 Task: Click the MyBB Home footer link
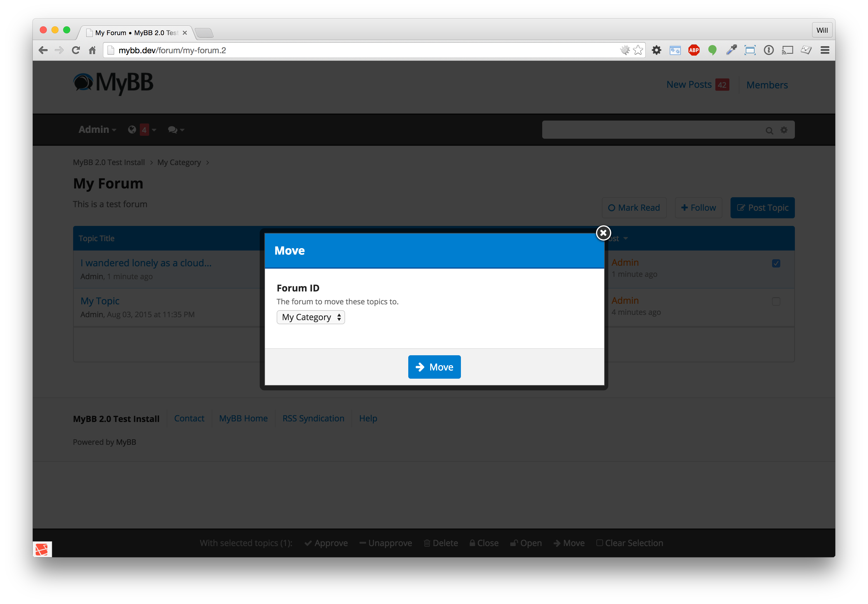(x=243, y=418)
